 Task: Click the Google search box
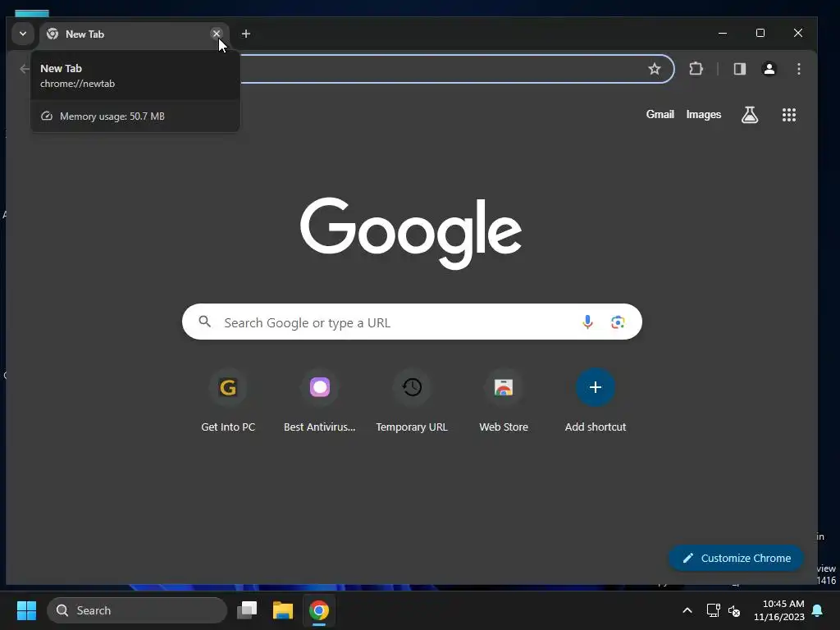tap(412, 322)
